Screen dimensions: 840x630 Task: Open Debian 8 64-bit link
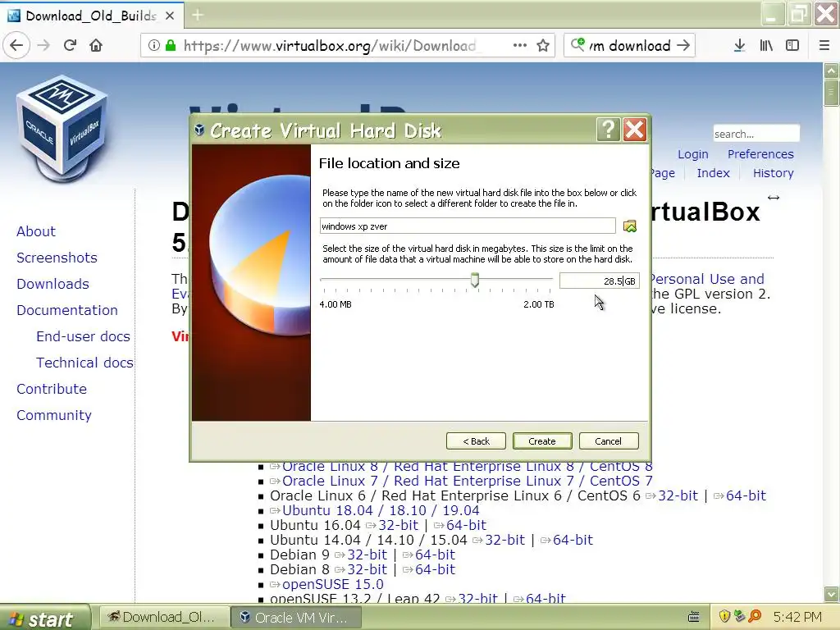tap(435, 569)
